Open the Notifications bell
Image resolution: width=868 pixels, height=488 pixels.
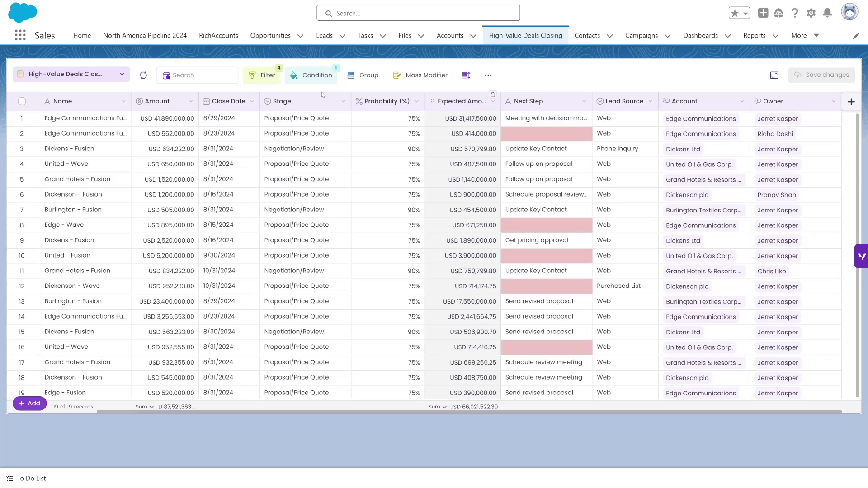[827, 13]
